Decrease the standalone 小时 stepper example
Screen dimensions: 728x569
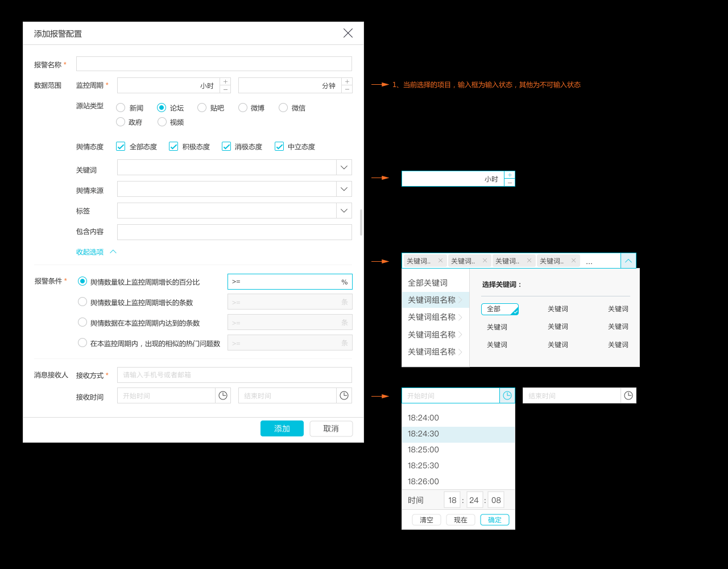click(x=510, y=183)
